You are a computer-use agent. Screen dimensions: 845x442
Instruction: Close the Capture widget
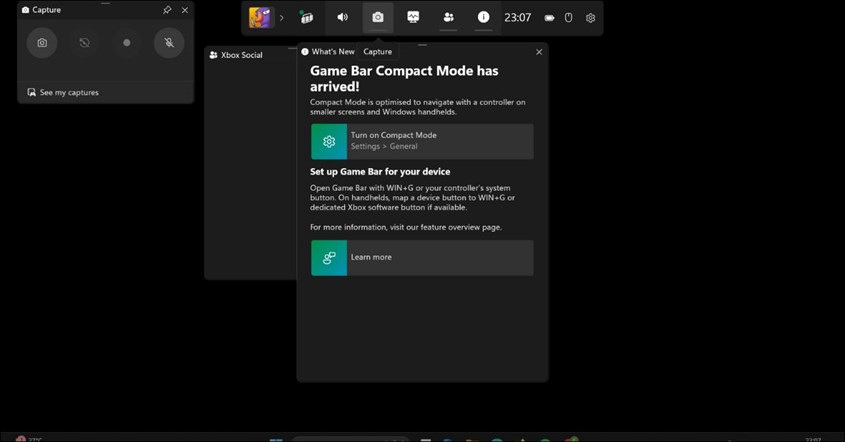coord(185,10)
